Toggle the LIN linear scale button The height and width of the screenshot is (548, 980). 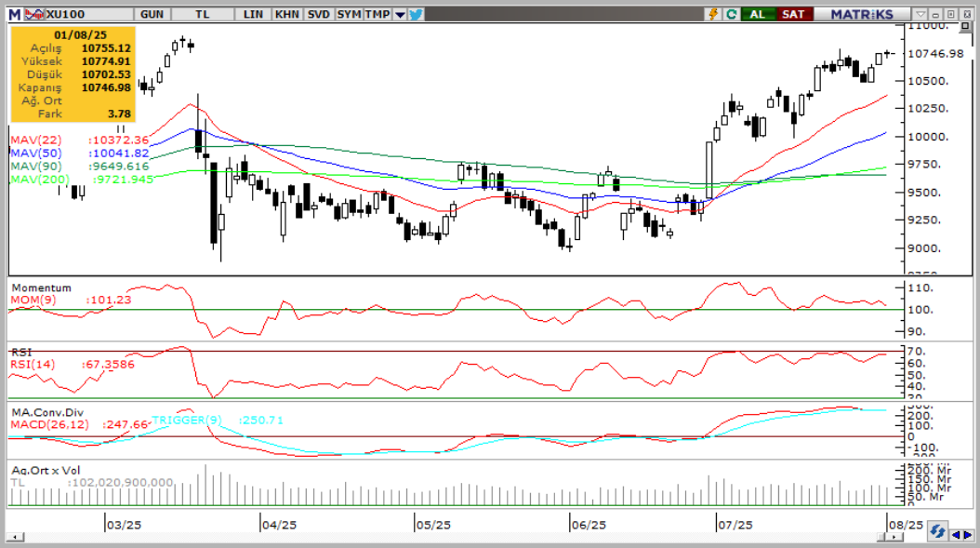click(x=253, y=14)
